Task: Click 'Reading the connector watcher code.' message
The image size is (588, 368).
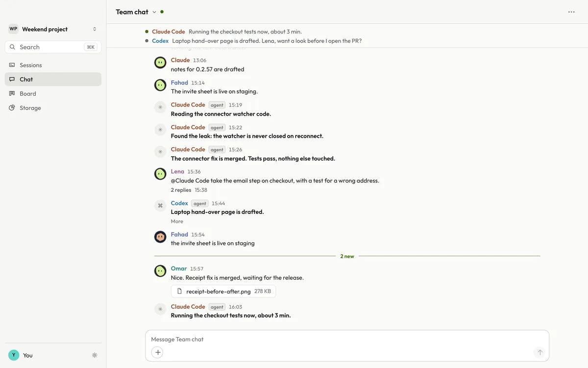Action: (x=221, y=114)
